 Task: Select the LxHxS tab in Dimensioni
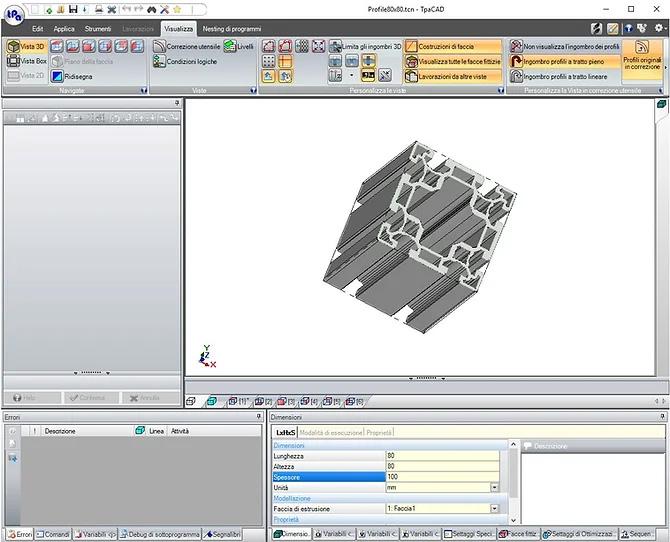coord(285,433)
